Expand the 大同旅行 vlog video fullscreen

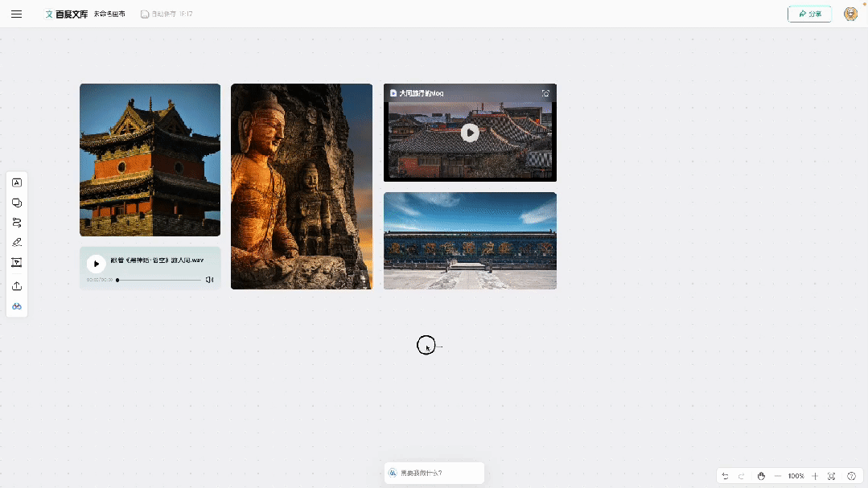coord(545,93)
